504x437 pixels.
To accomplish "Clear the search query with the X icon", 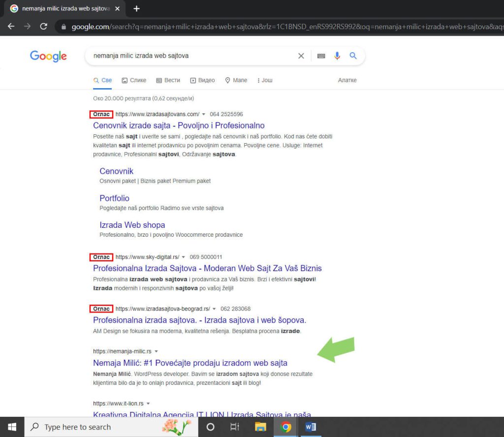I will coord(301,56).
